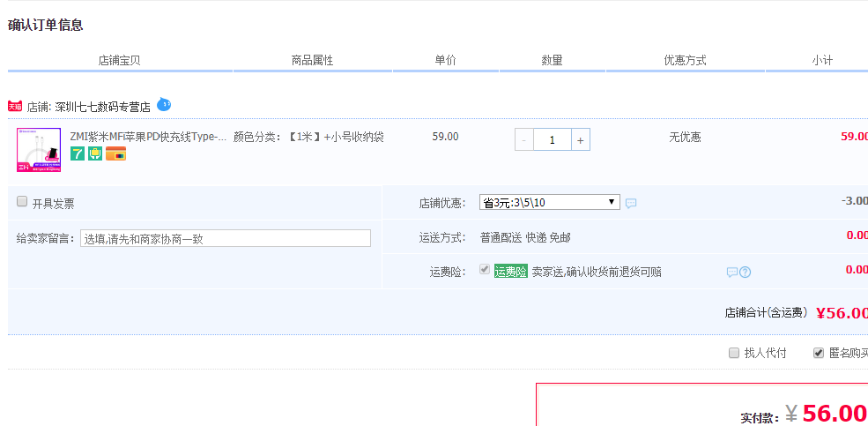This screenshot has width=868, height=426.
Task: Focus the 给卖家留言 message field
Action: point(226,238)
